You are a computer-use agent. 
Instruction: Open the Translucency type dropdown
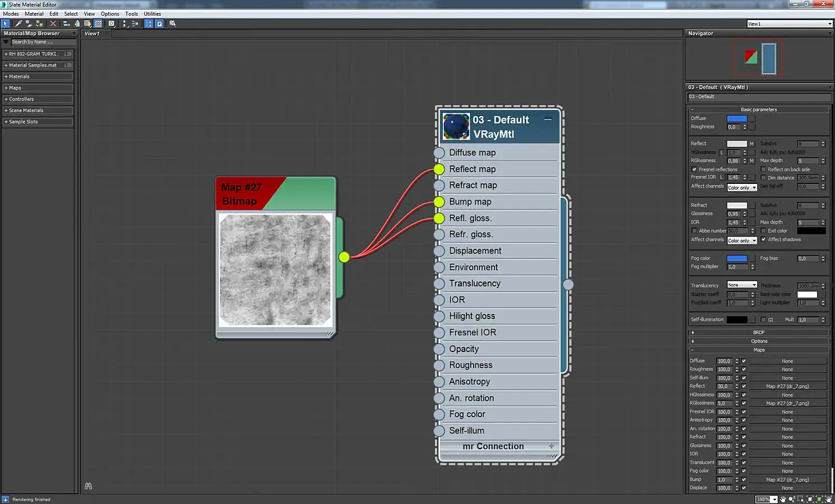pyautogui.click(x=742, y=285)
